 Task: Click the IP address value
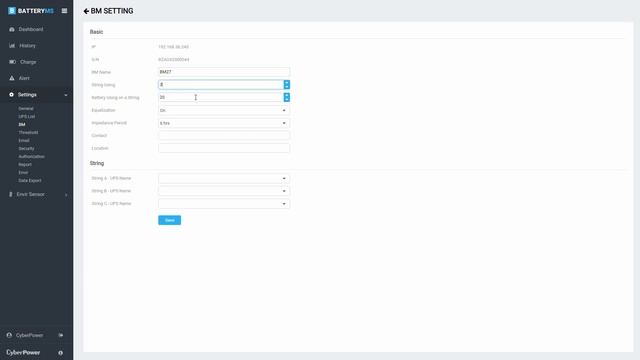click(x=173, y=47)
